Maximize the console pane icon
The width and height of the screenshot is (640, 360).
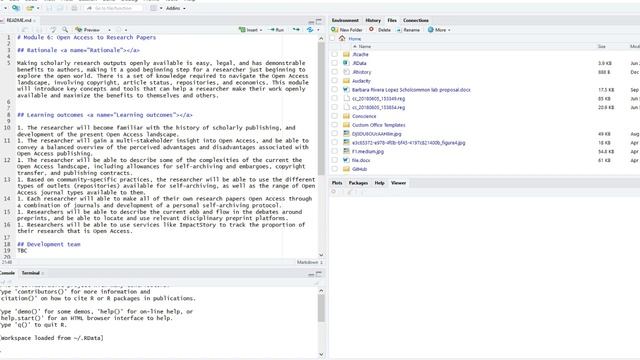pyautogui.click(x=319, y=273)
